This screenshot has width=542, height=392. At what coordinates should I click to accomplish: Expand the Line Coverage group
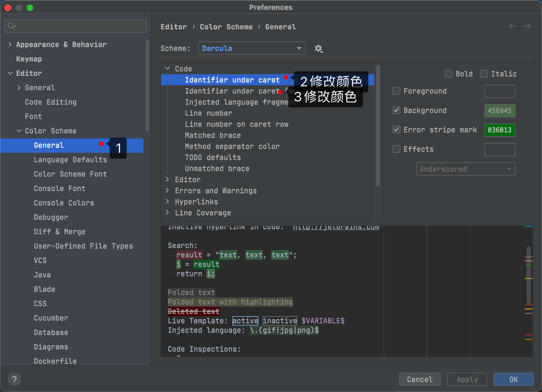167,213
